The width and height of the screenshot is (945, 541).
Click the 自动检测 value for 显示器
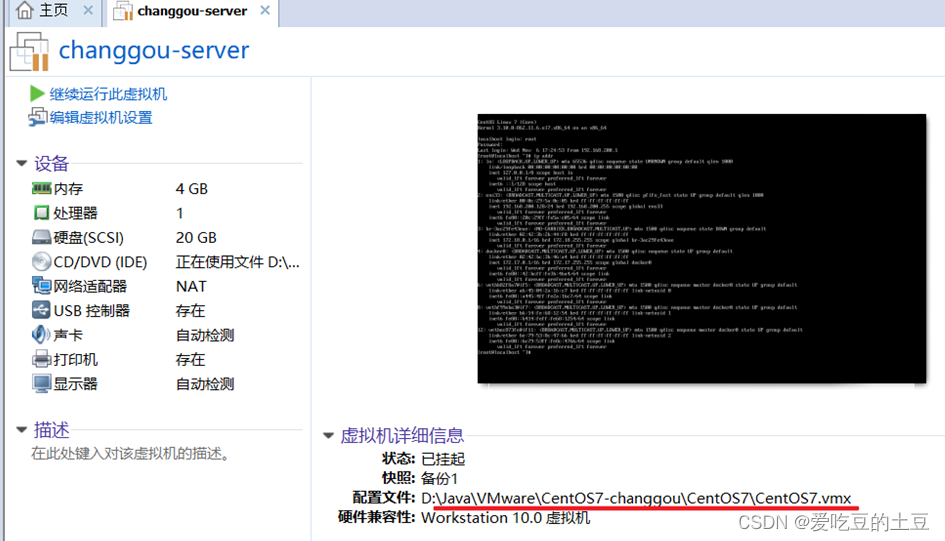(x=205, y=384)
